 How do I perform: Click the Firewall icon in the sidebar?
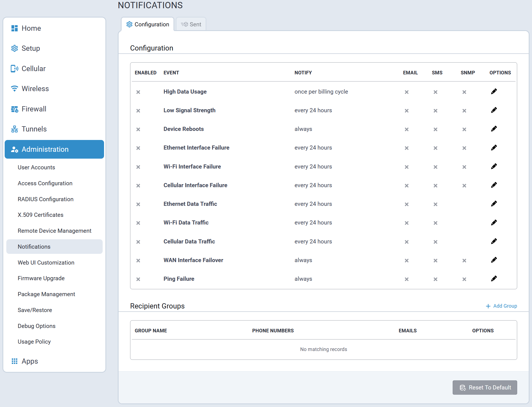pyautogui.click(x=14, y=109)
